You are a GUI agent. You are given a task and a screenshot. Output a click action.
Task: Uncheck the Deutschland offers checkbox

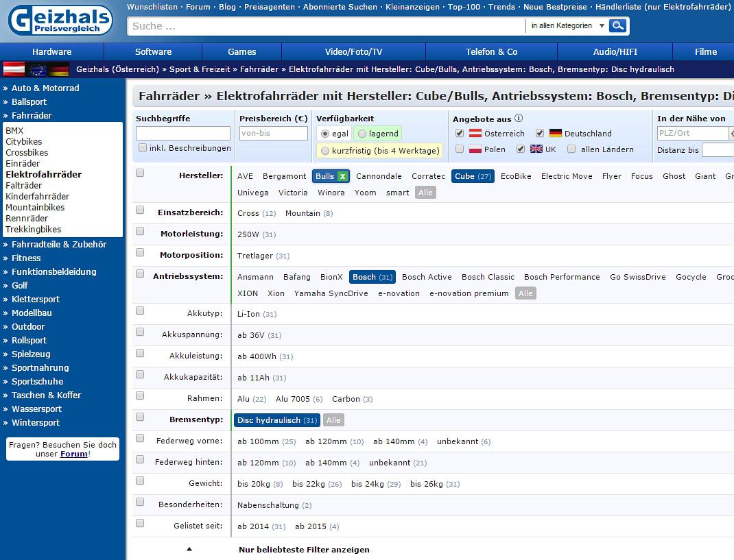click(x=540, y=134)
